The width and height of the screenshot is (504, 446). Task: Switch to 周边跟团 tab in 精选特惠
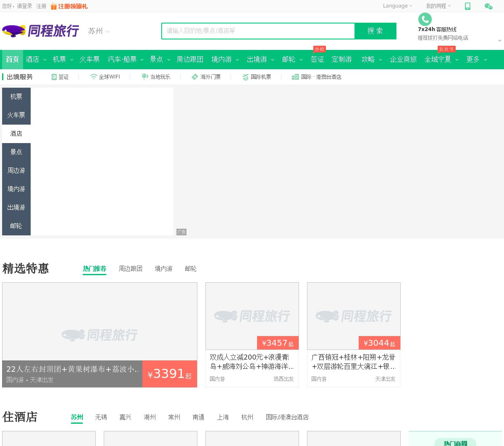coord(131,269)
